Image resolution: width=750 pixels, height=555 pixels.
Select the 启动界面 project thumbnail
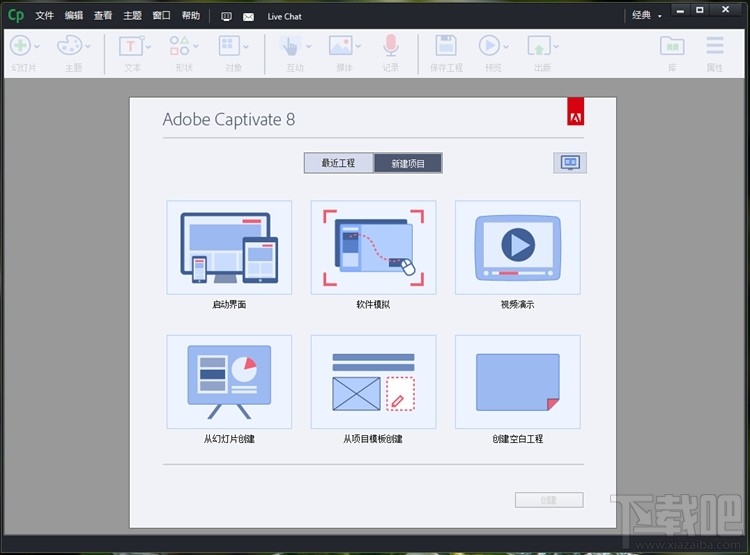click(x=229, y=247)
